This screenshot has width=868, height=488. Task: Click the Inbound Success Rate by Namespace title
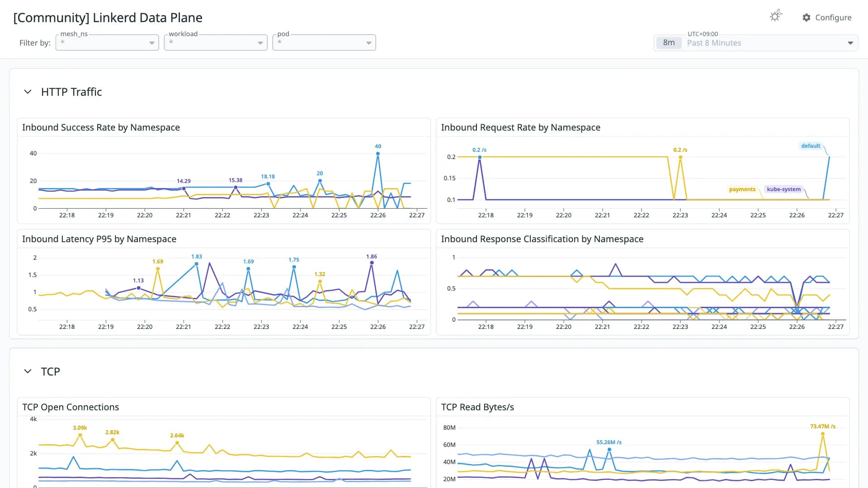(x=101, y=127)
